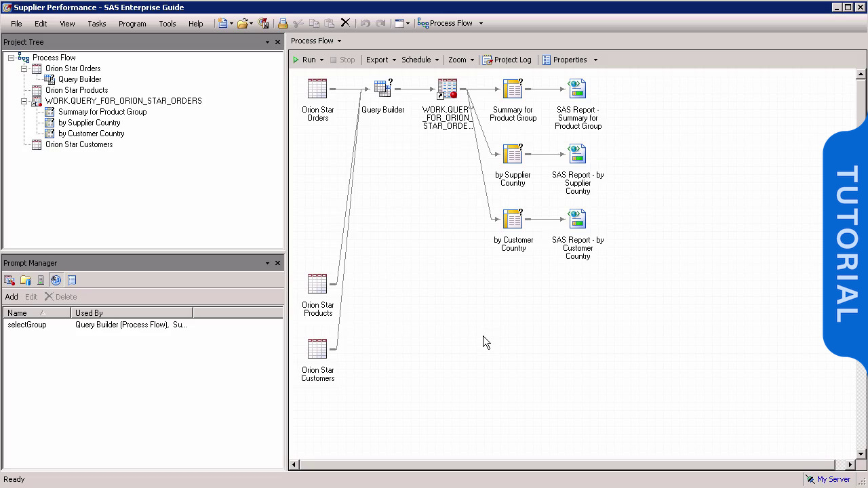Click the Print icon in the main toolbar
Image resolution: width=868 pixels, height=488 pixels.
(x=283, y=23)
